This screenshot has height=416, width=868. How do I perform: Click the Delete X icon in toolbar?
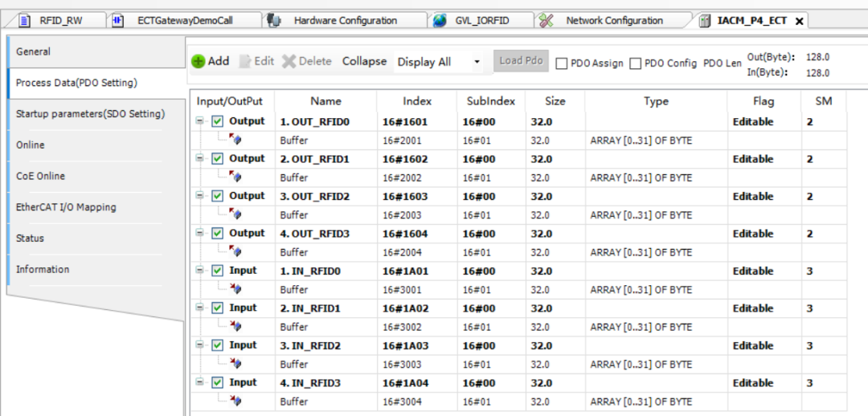(x=289, y=62)
